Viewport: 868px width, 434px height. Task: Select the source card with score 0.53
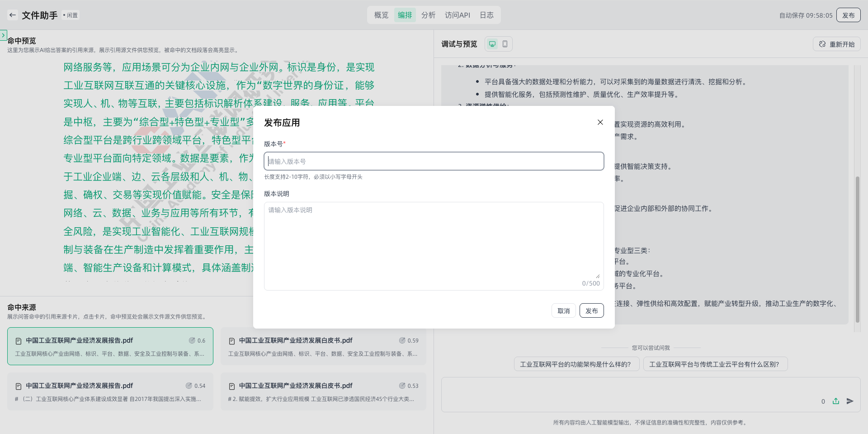(323, 391)
